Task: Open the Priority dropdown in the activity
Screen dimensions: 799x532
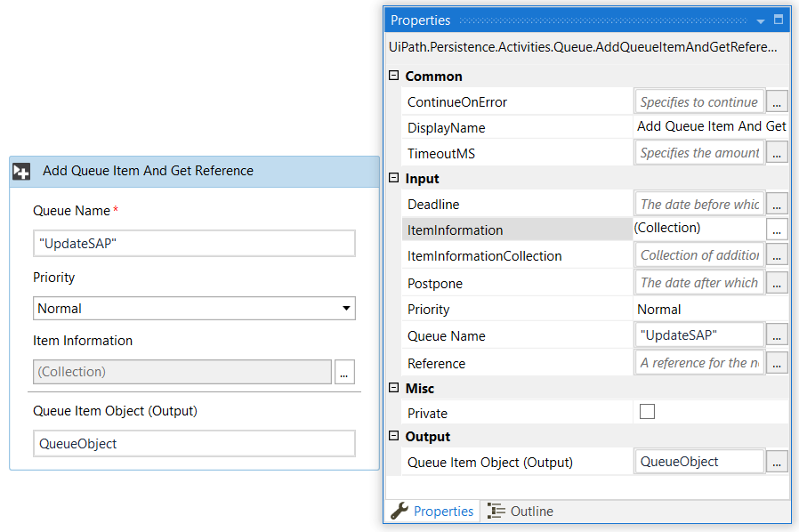Action: 345,309
